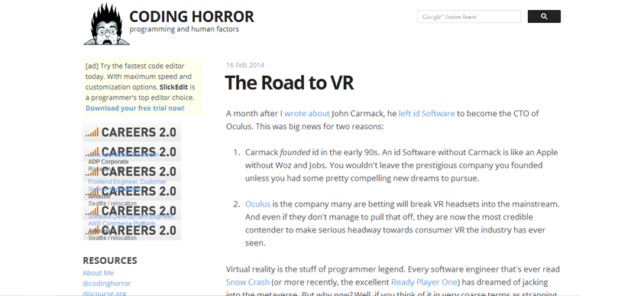Open The Road to VR article title
Screen dimensions: 644x296
pyautogui.click(x=290, y=83)
